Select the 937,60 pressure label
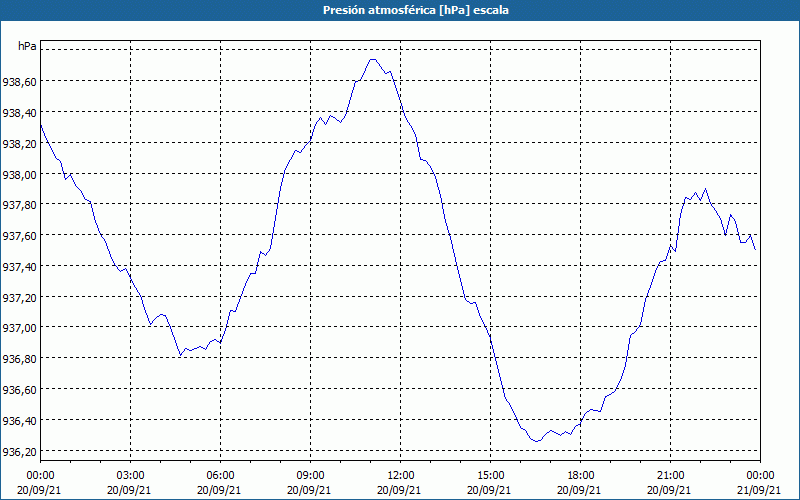Viewport: 800px width, 500px height. (x=19, y=235)
